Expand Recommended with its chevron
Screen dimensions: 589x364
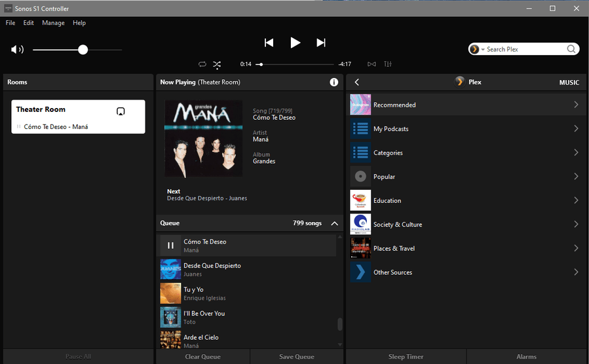pyautogui.click(x=576, y=105)
